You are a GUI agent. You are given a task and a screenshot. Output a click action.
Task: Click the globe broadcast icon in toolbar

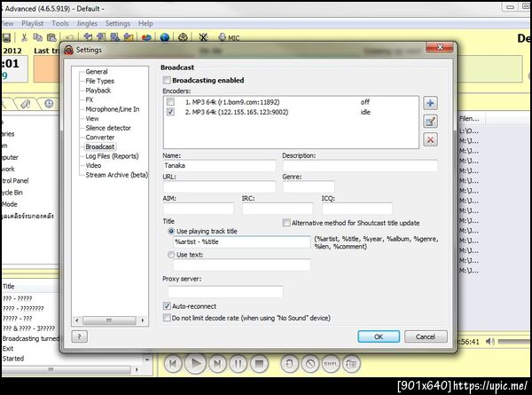(x=165, y=37)
